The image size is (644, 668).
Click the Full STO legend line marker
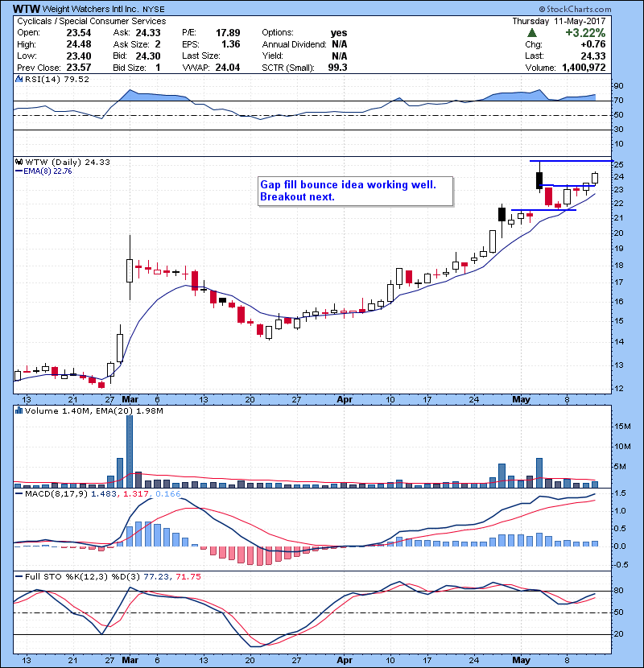pyautogui.click(x=19, y=577)
